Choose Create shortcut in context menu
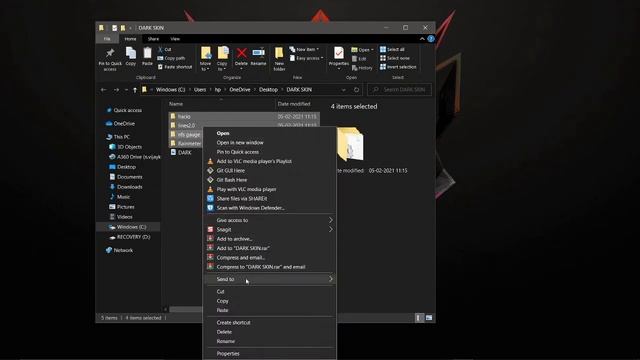640x360 pixels. 233,322
